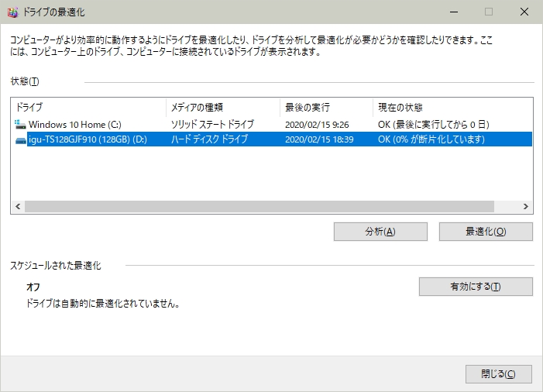Click the ドライブ column header
The width and height of the screenshot is (543, 392).
88,108
